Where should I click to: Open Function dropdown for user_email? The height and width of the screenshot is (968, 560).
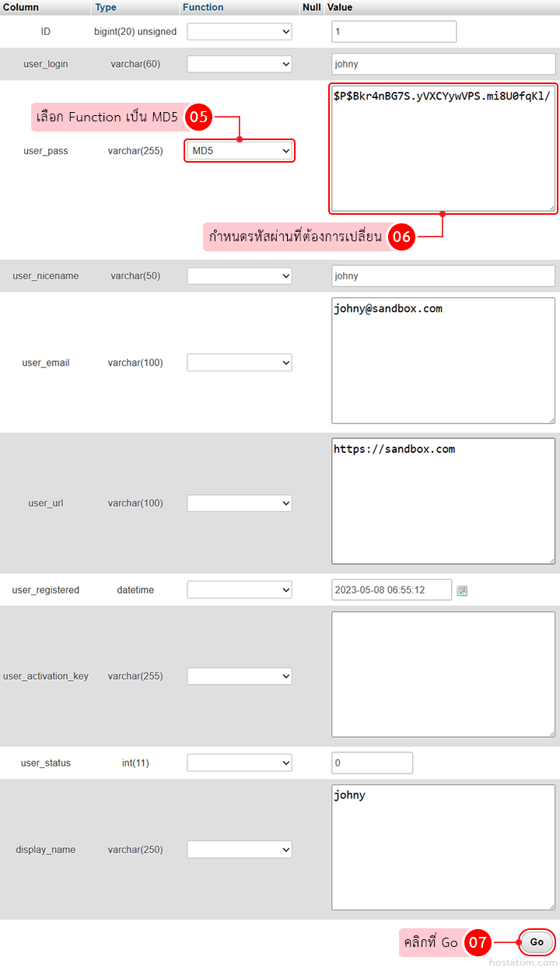point(240,363)
